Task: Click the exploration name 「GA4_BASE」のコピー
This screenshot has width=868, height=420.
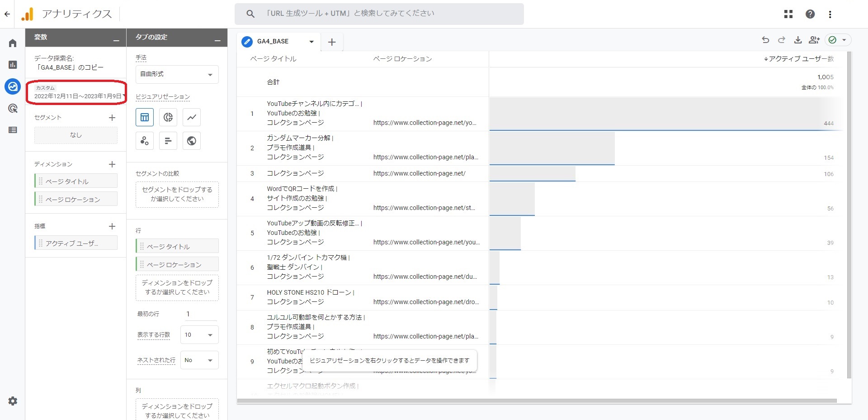Action: point(70,67)
